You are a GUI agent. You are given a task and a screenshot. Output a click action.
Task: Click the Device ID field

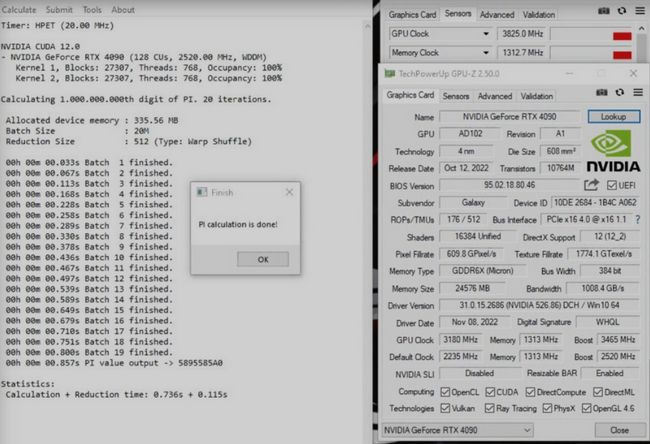[x=595, y=202]
